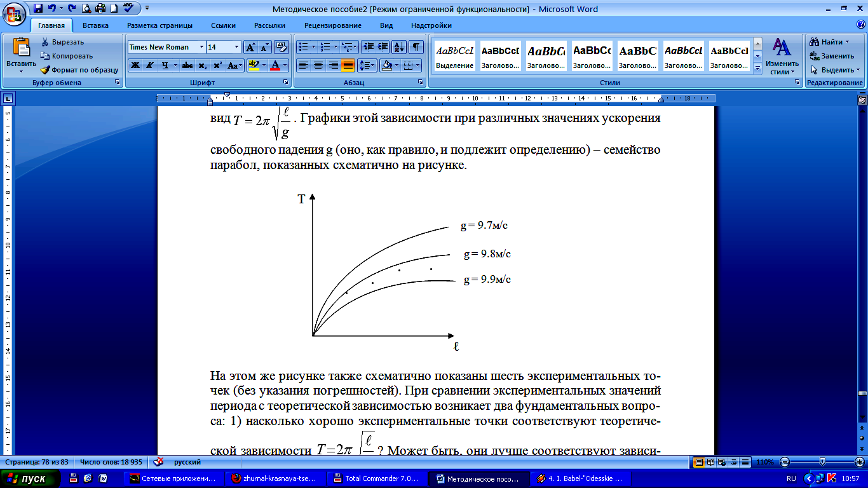Open print preview from quick access toolbar
868x488 pixels.
tap(86, 9)
